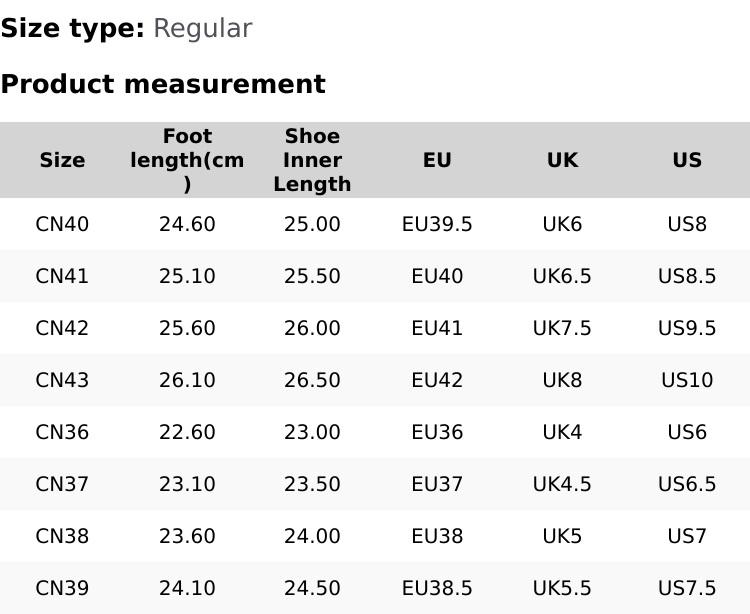This screenshot has height=614, width=750.
Task: Select the "US" column header
Action: click(687, 160)
